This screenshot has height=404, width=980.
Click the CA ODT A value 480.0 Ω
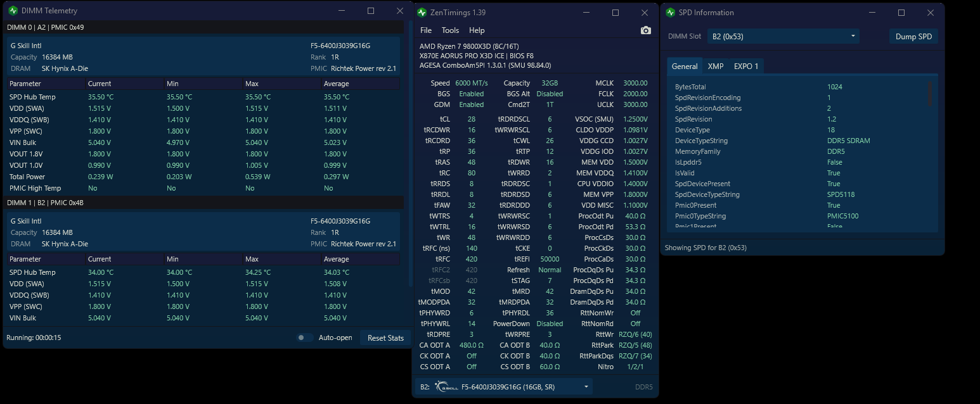click(x=472, y=345)
